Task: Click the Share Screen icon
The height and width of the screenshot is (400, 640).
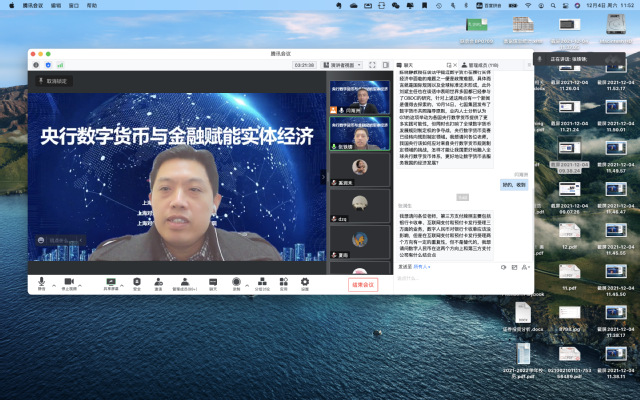Action: (x=110, y=283)
